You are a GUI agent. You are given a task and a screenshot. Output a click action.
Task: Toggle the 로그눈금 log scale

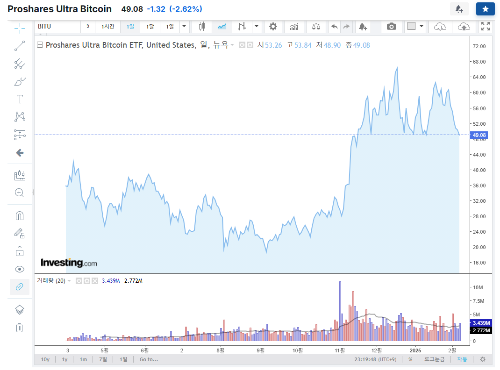(x=434, y=359)
